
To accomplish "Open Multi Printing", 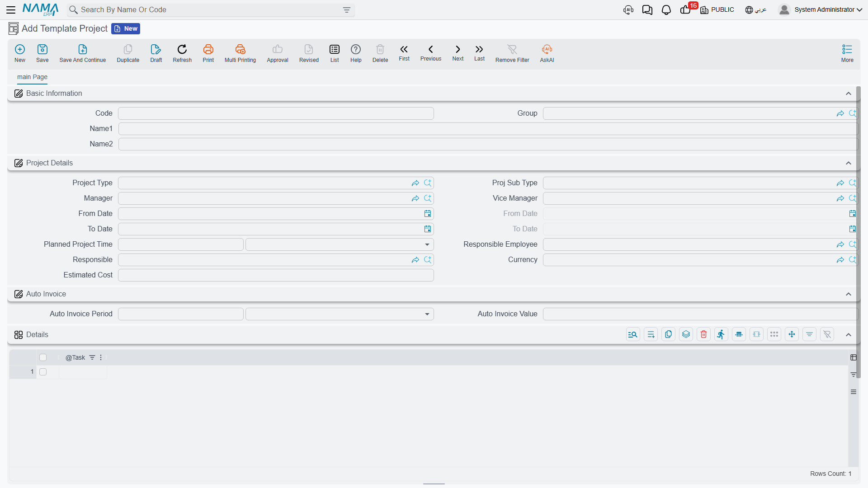I will click(x=240, y=53).
